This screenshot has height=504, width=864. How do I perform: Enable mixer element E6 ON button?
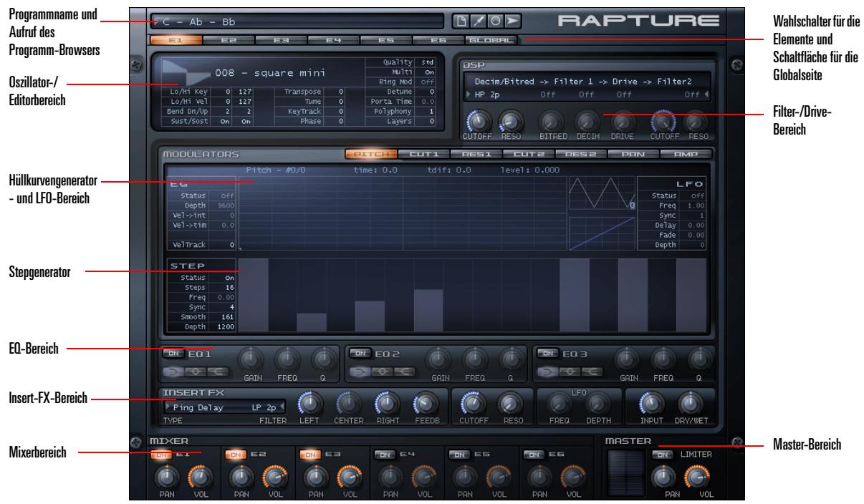[x=532, y=454]
